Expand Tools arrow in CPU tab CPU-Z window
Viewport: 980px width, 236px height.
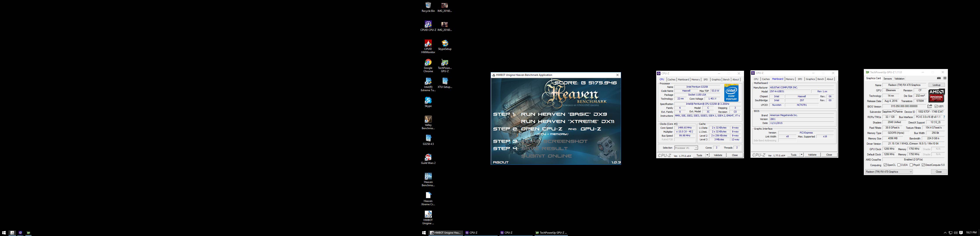click(x=707, y=155)
